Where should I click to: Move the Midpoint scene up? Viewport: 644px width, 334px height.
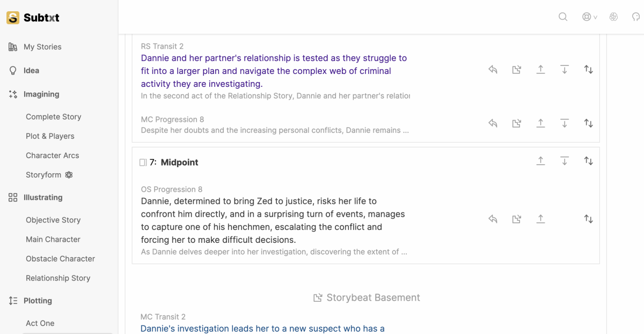[540, 161]
